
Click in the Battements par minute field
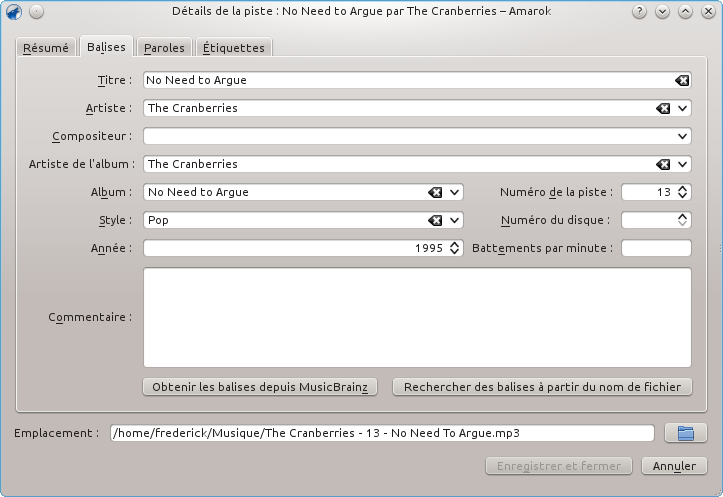[x=656, y=248]
